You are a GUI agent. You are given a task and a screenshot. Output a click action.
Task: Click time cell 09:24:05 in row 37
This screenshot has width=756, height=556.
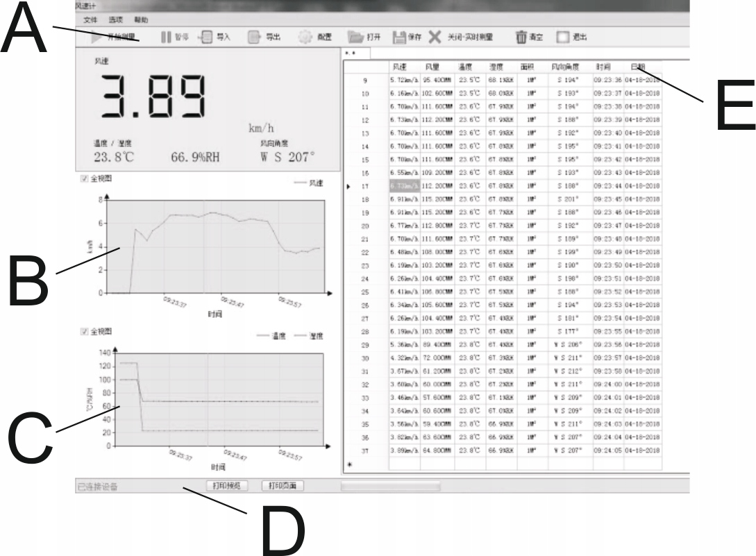coord(608,451)
